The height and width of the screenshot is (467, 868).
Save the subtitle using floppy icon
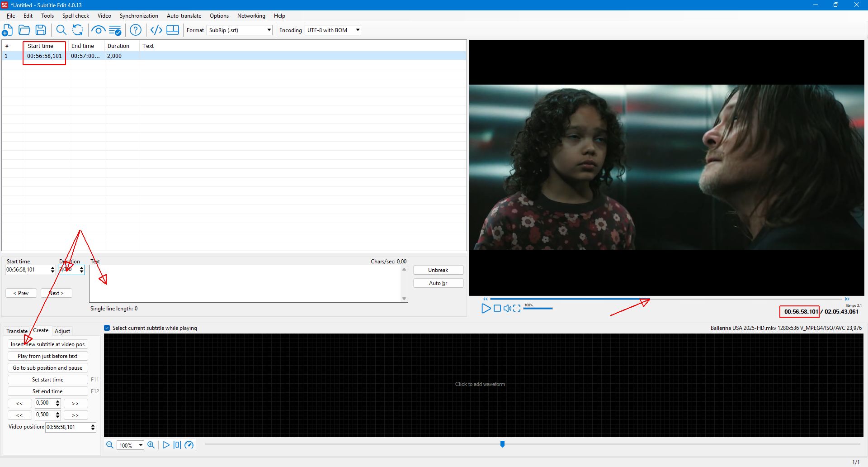pos(41,30)
